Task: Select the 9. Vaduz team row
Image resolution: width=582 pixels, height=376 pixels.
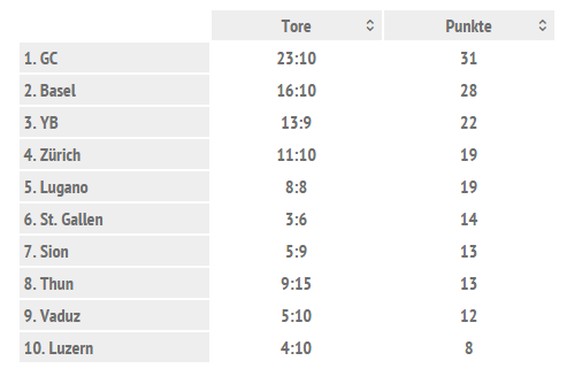Action: point(114,316)
